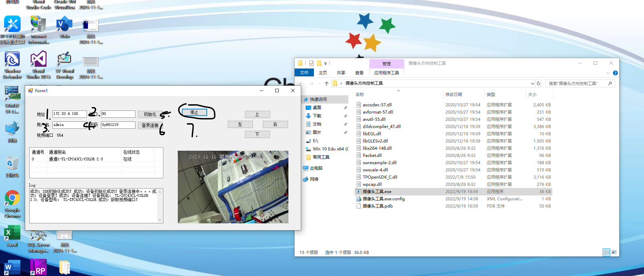644x276 pixels.
Task: Switch to the 查看 ribbon tab
Action: point(359,73)
